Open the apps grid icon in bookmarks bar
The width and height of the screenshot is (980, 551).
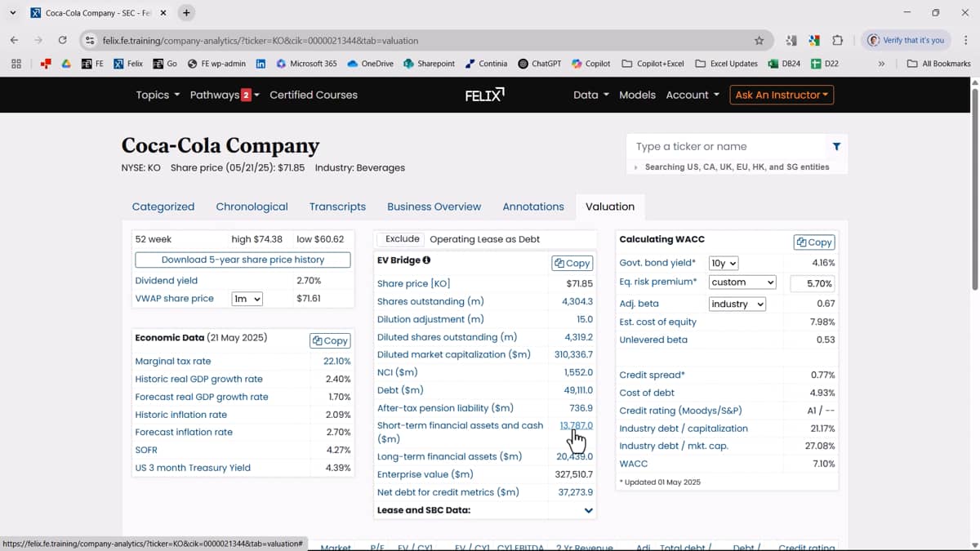pos(16,63)
